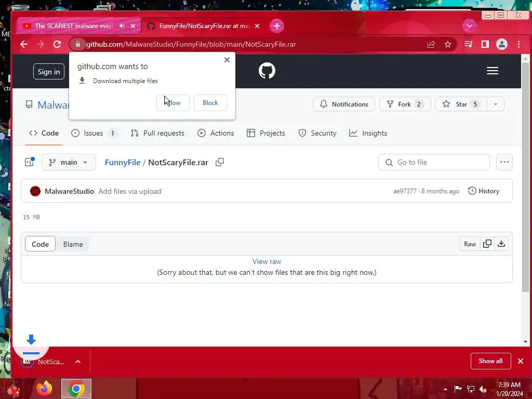Copy raw file icon
Image resolution: width=532 pixels, height=399 pixels.
(x=487, y=244)
